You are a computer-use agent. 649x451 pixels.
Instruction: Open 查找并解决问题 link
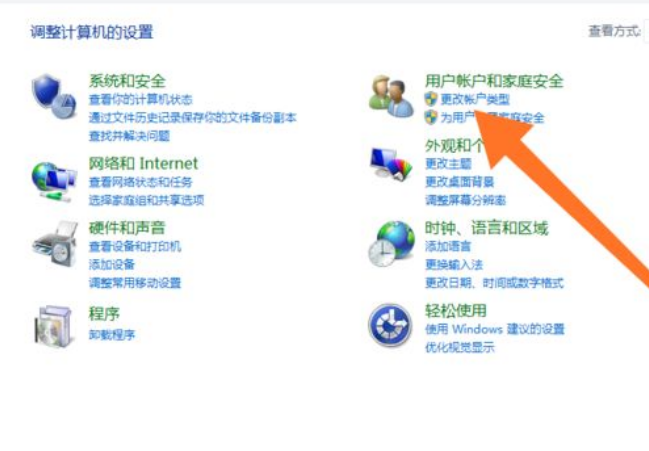pyautogui.click(x=129, y=136)
